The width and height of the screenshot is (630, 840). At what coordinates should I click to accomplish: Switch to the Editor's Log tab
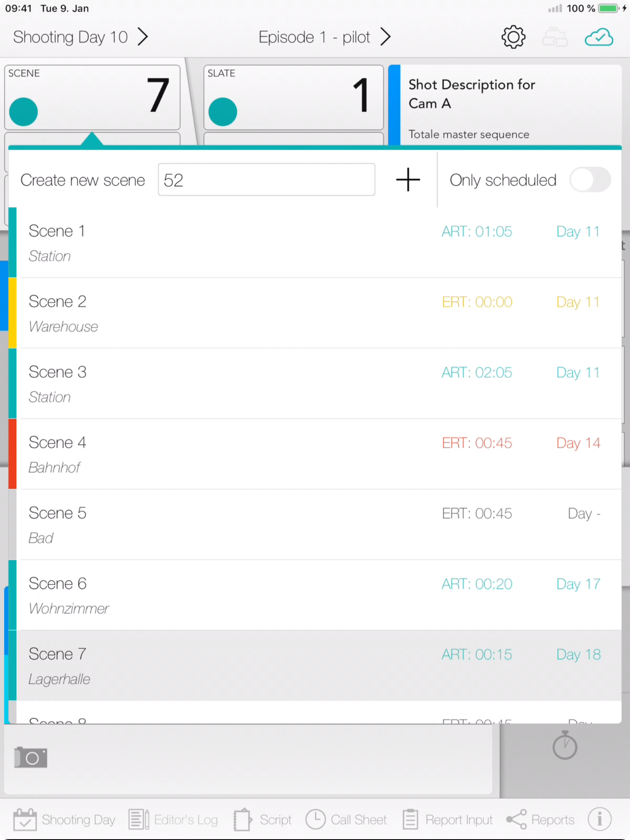pos(173,819)
